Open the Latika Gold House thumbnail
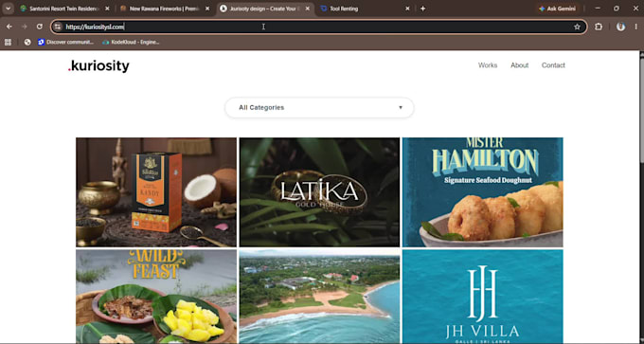 pos(319,192)
